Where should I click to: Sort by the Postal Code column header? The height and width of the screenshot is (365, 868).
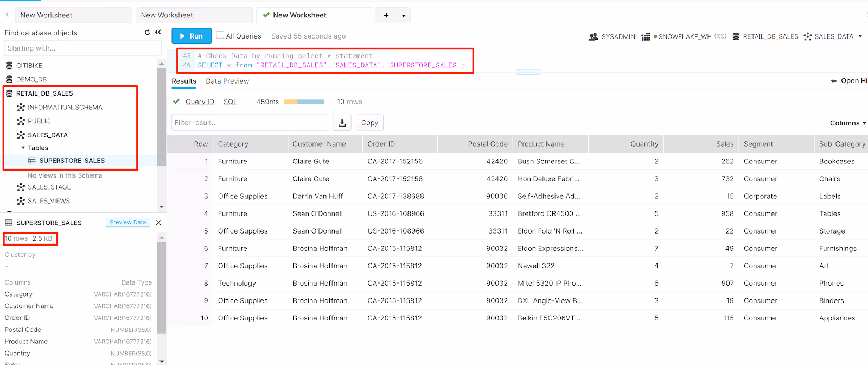click(475, 144)
